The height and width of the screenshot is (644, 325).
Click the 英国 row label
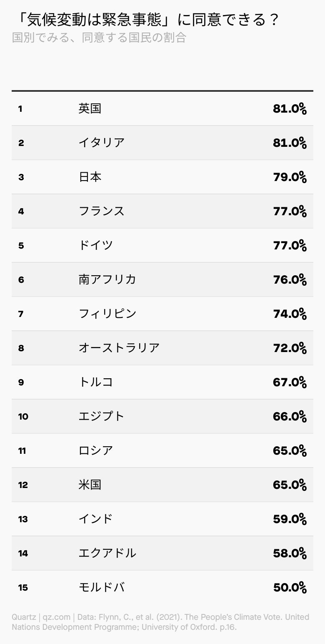click(90, 108)
